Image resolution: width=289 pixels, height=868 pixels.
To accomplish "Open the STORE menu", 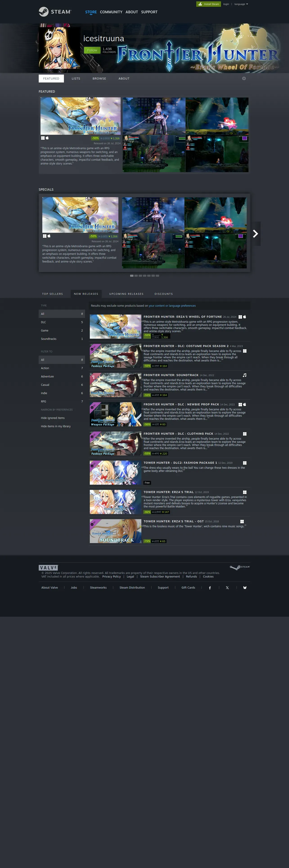I will pos(91,12).
